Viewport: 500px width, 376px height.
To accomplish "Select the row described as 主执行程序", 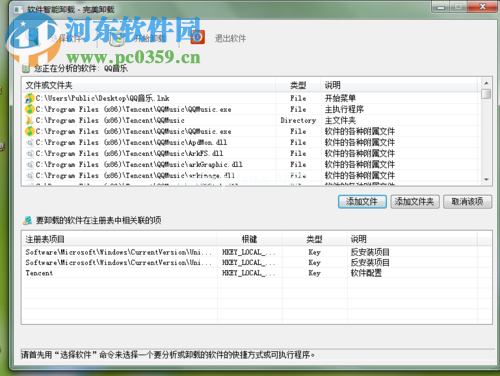I will [252, 109].
